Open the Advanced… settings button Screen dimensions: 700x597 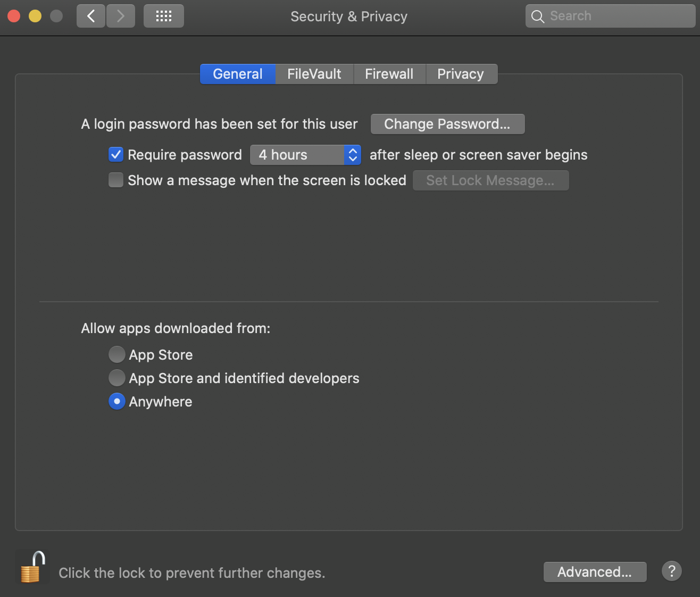(x=595, y=572)
